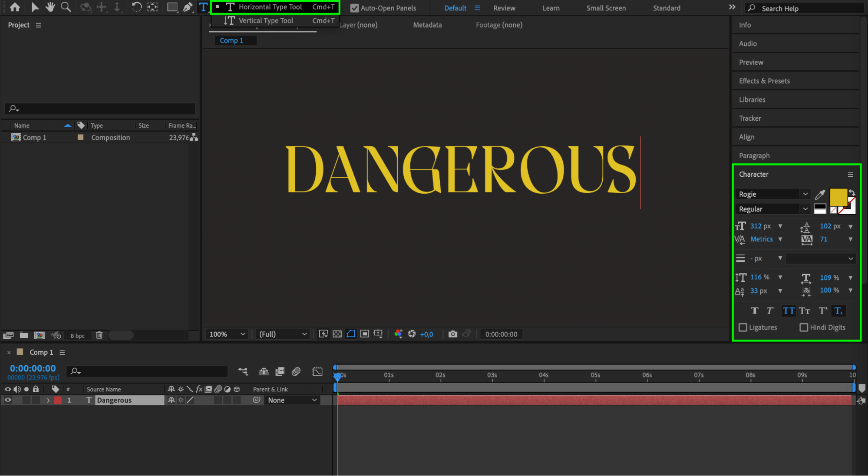Click the yellow fill color swatch
This screenshot has height=476, width=868.
838,197
